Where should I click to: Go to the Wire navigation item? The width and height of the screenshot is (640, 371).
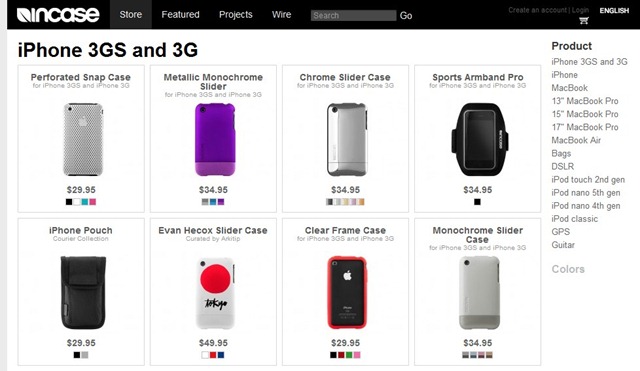coord(281,15)
